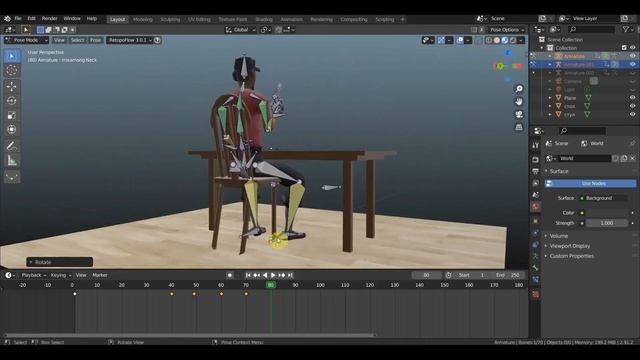The height and width of the screenshot is (360, 640).
Task: Switch perspective/orthographic grid icon
Action: pos(519,127)
